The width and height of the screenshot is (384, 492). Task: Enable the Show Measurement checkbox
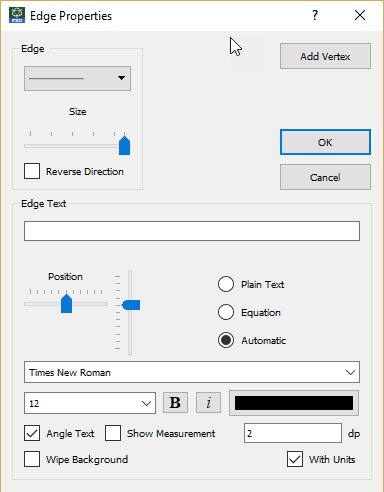(113, 433)
